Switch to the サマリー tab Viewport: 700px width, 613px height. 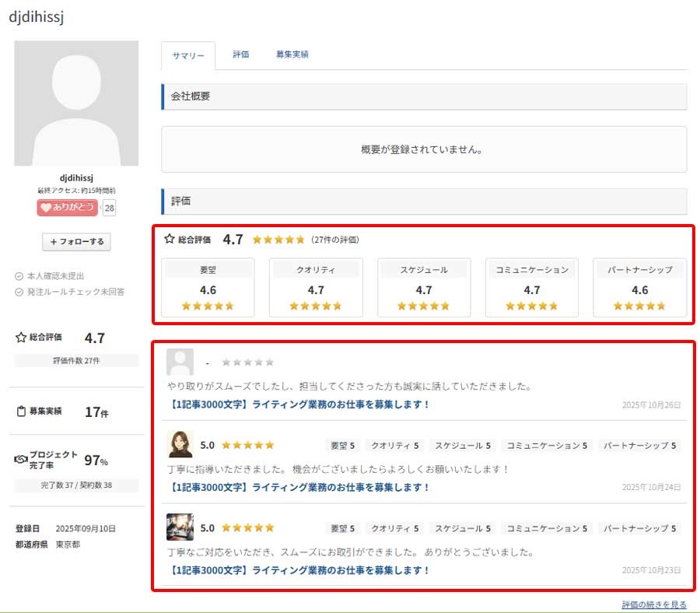(187, 56)
